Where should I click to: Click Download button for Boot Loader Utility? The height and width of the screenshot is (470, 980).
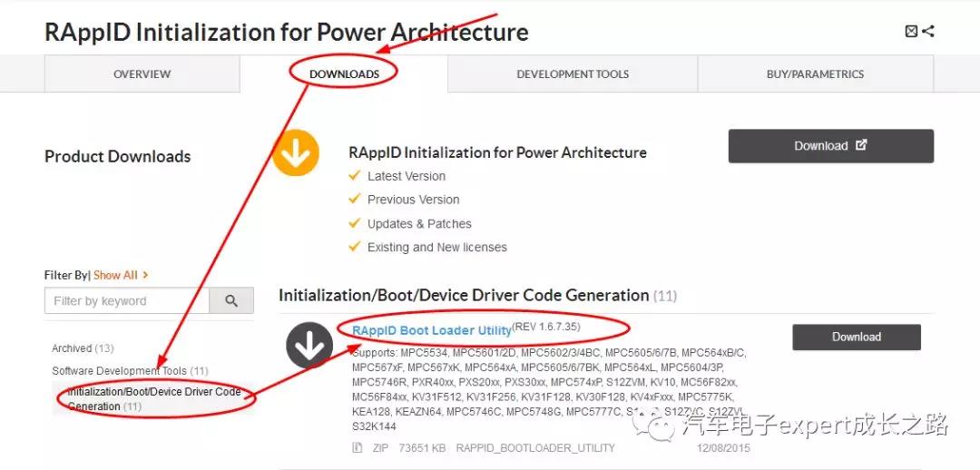pyautogui.click(x=856, y=338)
